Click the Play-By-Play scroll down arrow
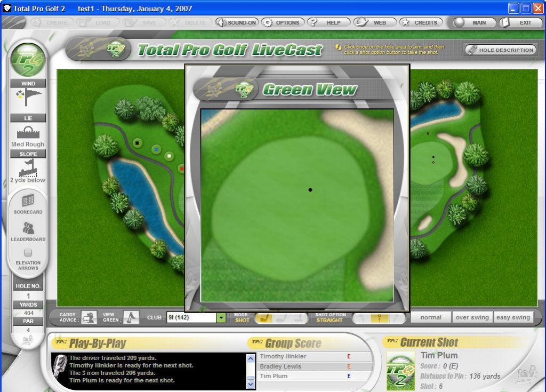Viewport: 546px width, 392px height. pyautogui.click(x=251, y=385)
